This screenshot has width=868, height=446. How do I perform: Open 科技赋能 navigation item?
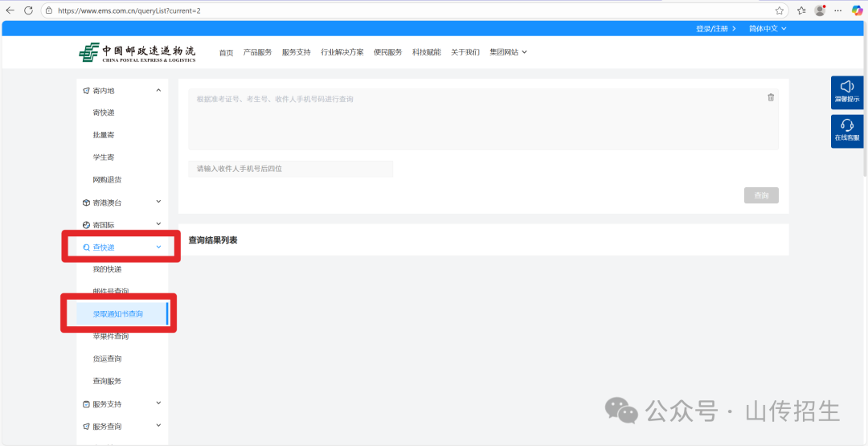[x=426, y=52]
